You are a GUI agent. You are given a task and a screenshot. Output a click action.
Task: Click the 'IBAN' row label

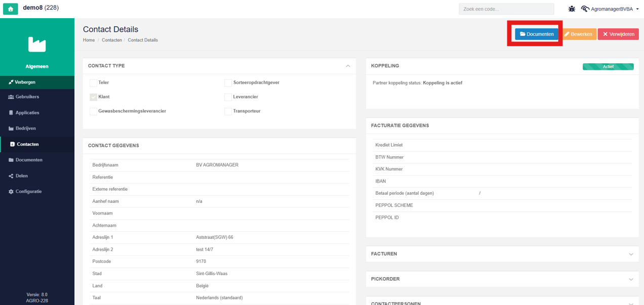tap(381, 181)
